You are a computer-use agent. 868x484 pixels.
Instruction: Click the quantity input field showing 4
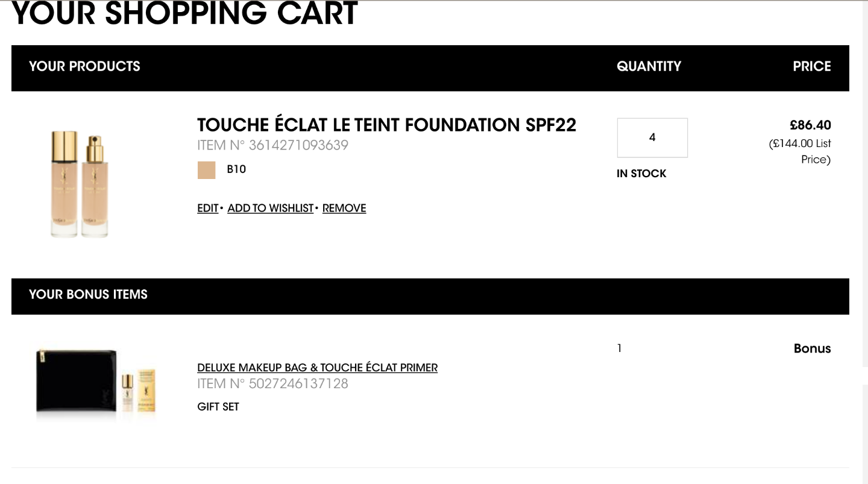click(652, 137)
